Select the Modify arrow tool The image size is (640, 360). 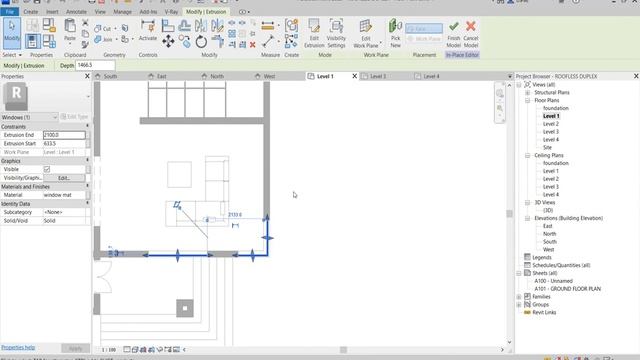[x=11, y=33]
